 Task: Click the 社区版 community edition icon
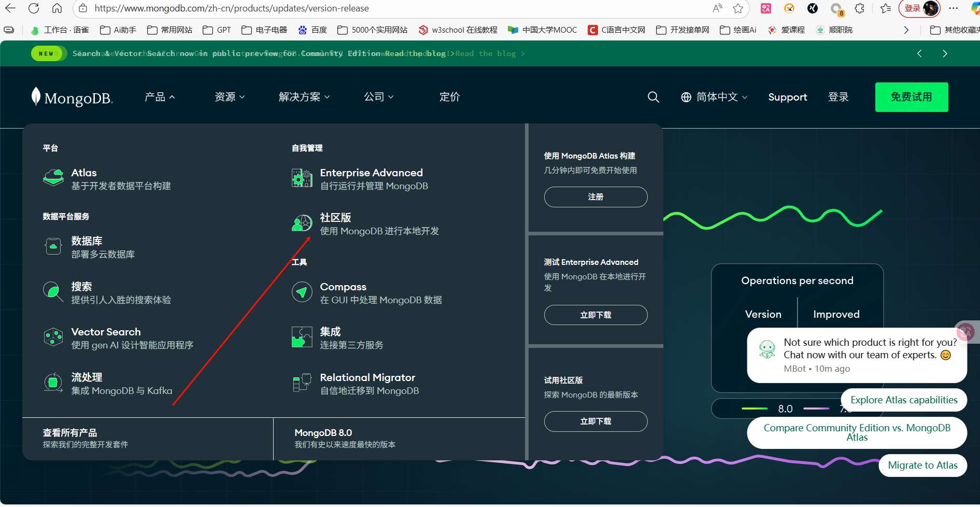[302, 223]
